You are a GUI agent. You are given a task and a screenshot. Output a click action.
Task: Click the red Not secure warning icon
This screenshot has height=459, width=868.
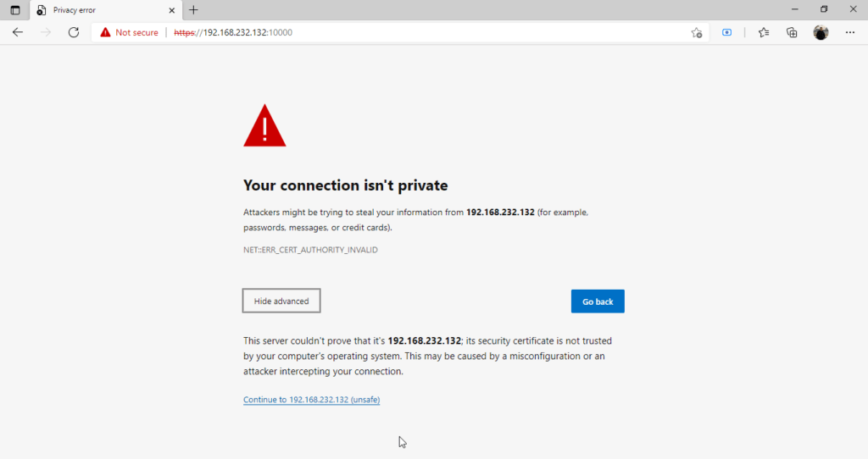click(105, 33)
